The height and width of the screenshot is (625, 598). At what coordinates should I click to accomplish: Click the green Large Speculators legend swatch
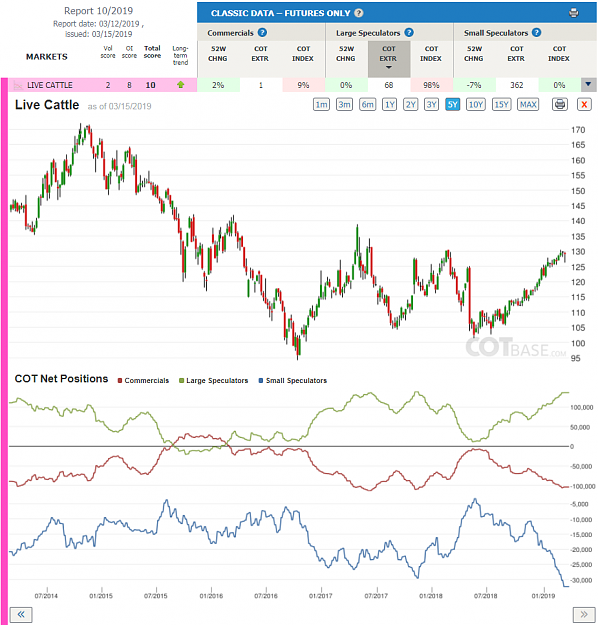click(181, 381)
